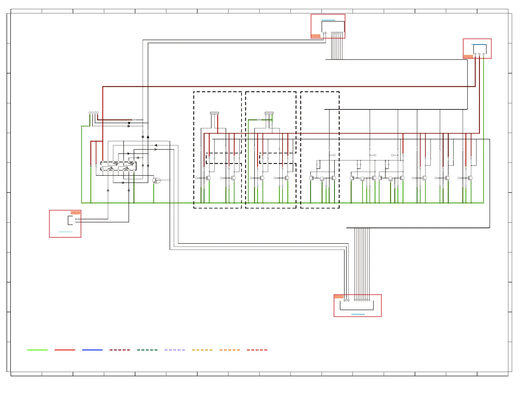532x395 pixels.
Task: Select the dashed dark green legend line
Action: point(147,350)
